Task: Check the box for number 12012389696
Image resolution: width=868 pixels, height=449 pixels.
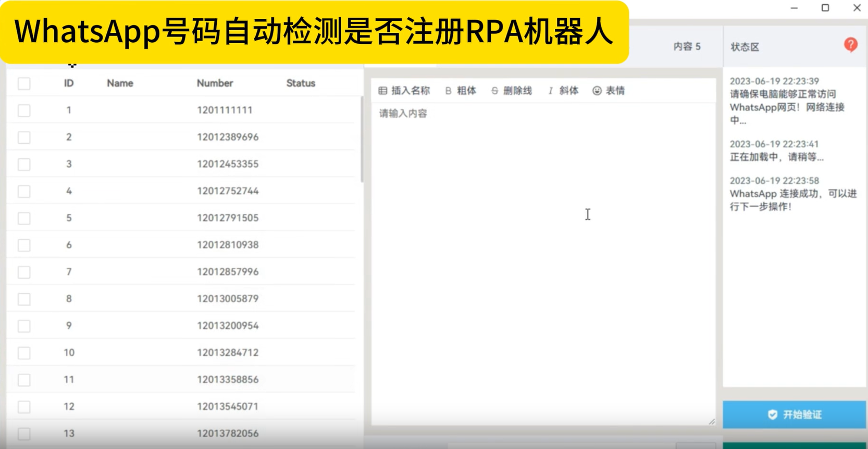Action: tap(24, 138)
